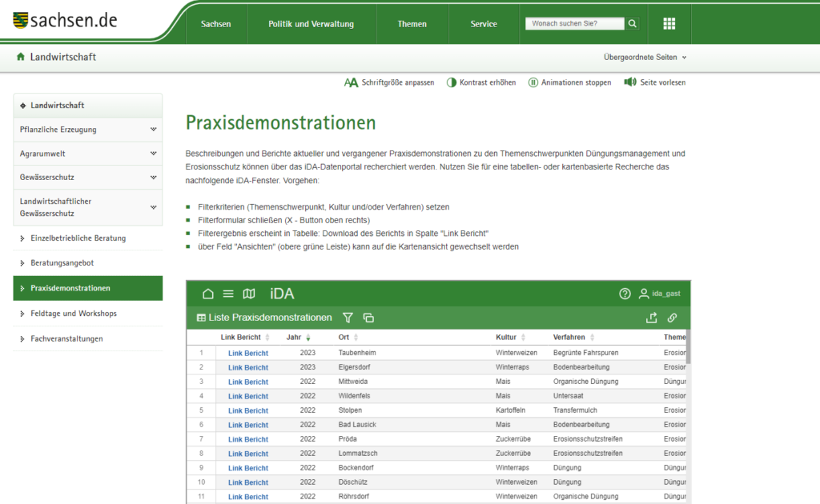
Task: Click the ida_gast user icon
Action: tap(644, 294)
